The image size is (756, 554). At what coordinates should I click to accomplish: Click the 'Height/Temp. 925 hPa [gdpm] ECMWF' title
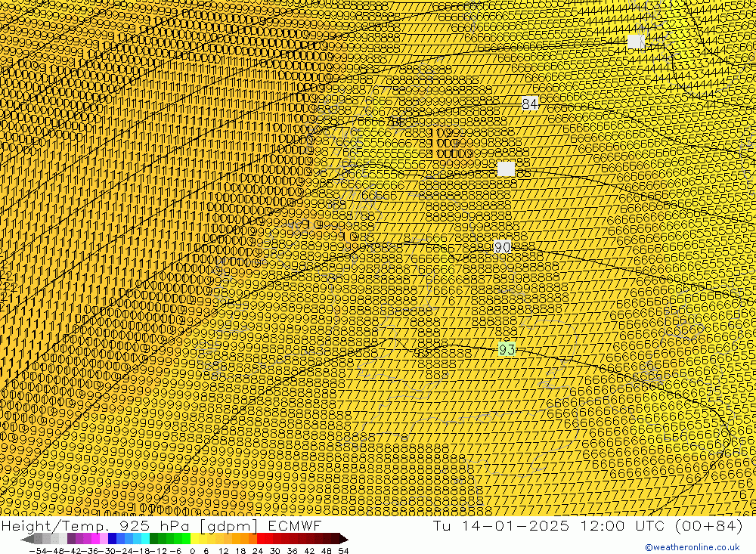(x=161, y=525)
